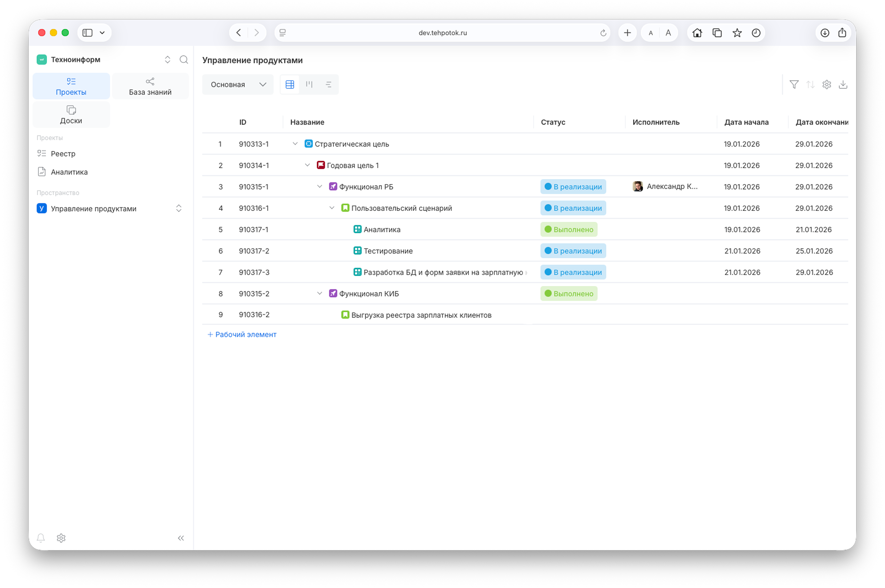Click the export download icon in toolbar
Viewport: 885px width, 588px height.
[843, 84]
